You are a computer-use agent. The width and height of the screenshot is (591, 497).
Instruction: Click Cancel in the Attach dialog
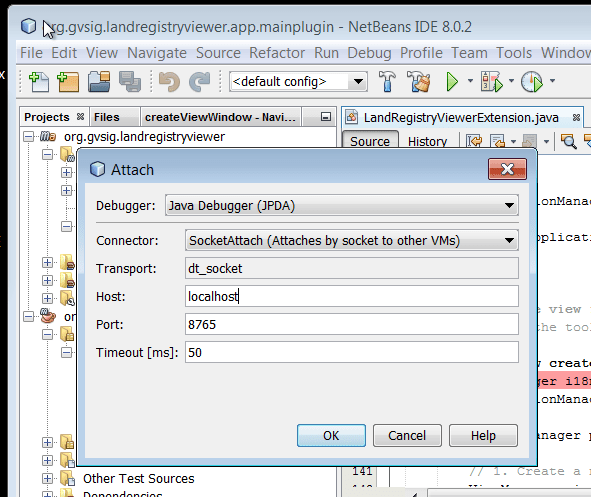pyautogui.click(x=407, y=435)
